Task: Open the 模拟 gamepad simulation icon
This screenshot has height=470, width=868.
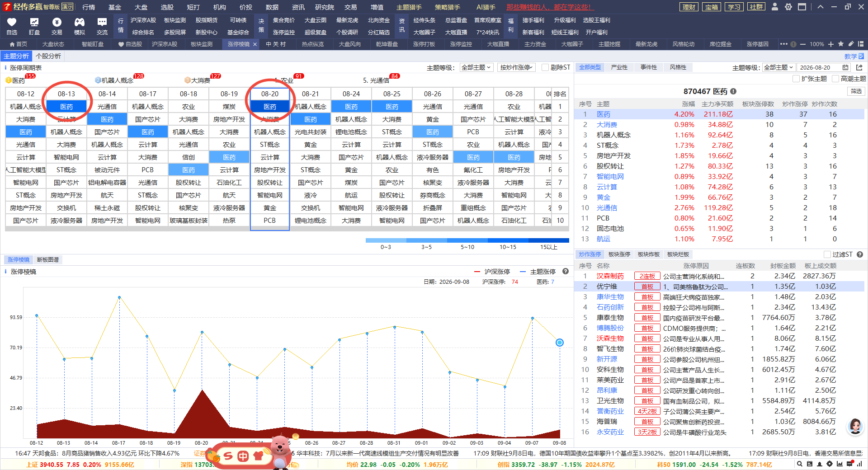Action: pos(80,22)
